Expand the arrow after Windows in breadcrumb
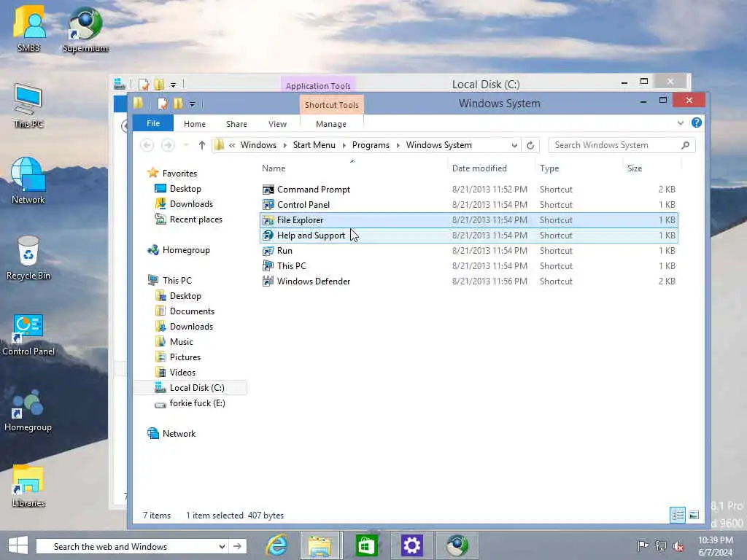Screen dimensions: 747x560 click(285, 145)
